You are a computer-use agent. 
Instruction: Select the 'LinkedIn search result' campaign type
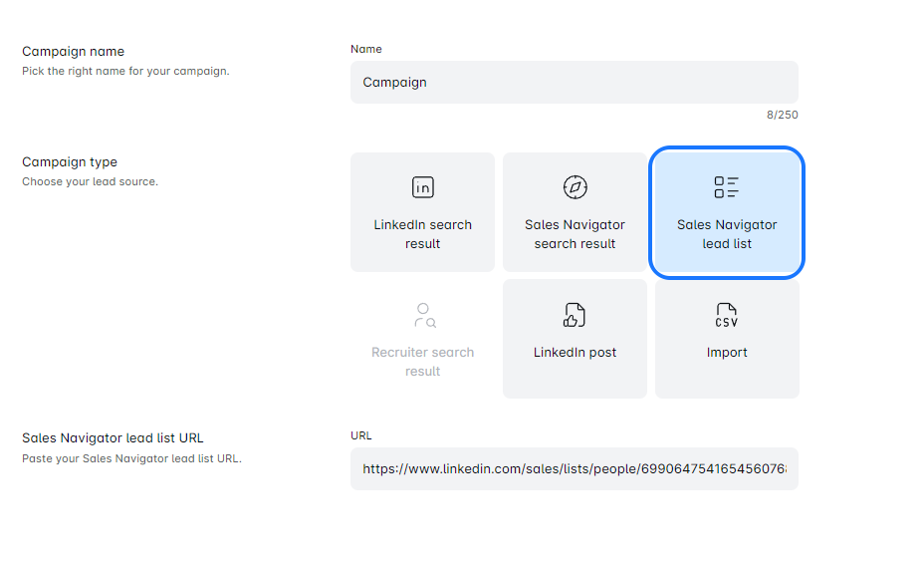click(422, 234)
